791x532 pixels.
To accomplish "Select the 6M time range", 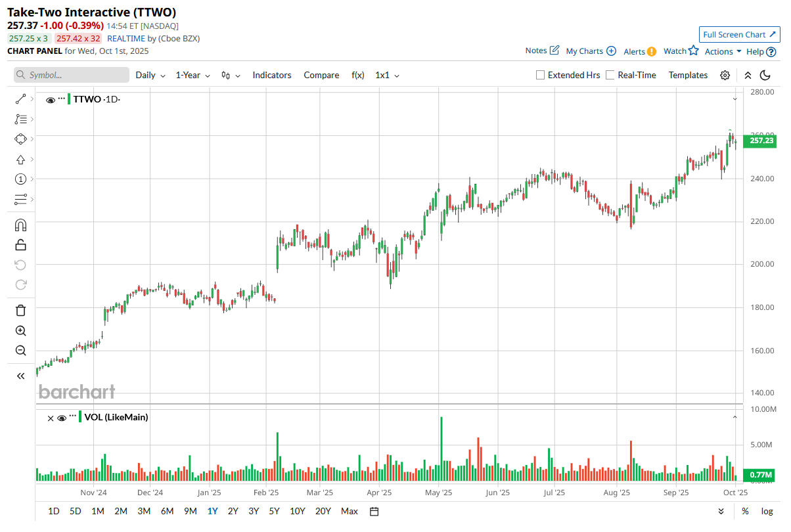I will click(167, 511).
